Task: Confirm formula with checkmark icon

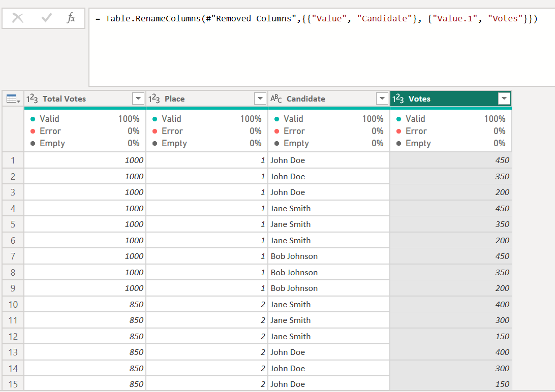Action: click(46, 18)
